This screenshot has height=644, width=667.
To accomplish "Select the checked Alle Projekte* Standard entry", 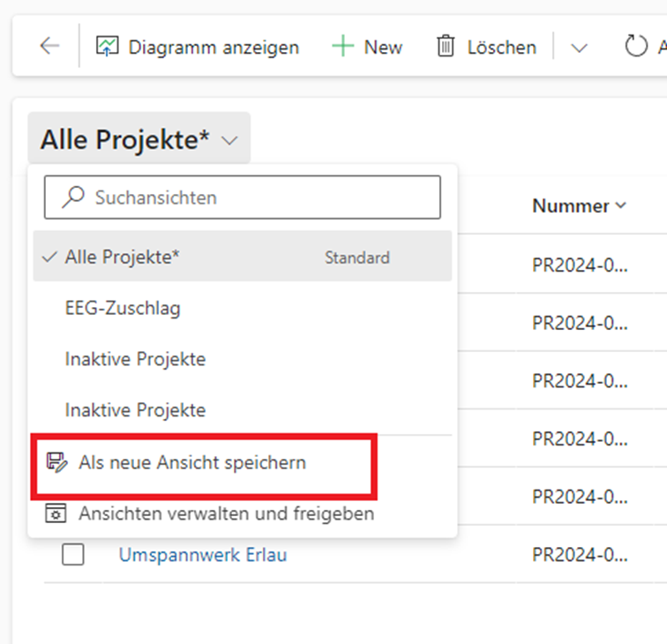I will pos(123,258).
